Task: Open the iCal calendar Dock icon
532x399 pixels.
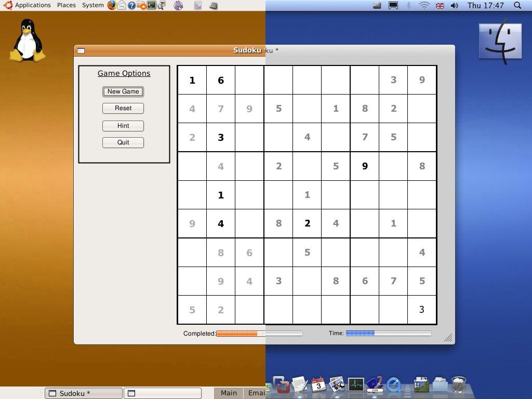Action: 318,385
